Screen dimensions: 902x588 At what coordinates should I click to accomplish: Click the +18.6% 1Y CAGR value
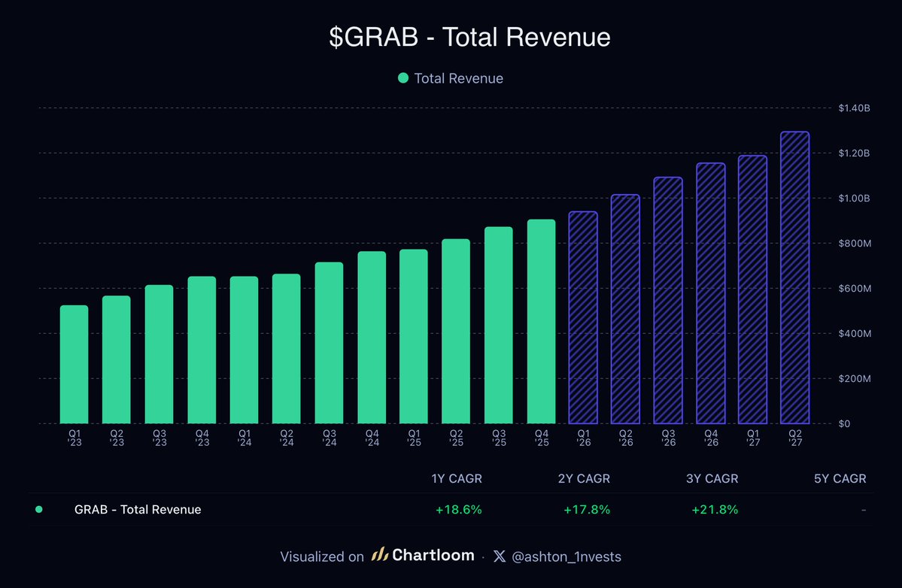[x=458, y=510]
